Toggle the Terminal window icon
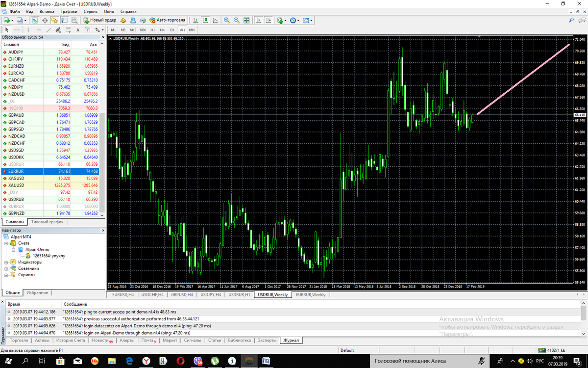The width and height of the screenshot is (588, 368). [x=64, y=20]
